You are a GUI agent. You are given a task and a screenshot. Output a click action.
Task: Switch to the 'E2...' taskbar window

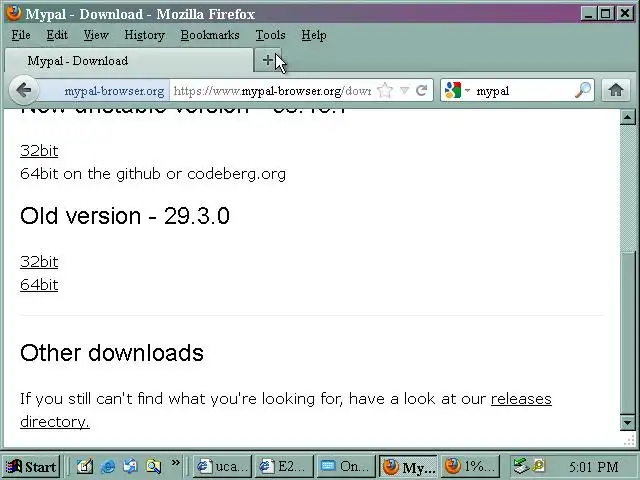tap(284, 466)
